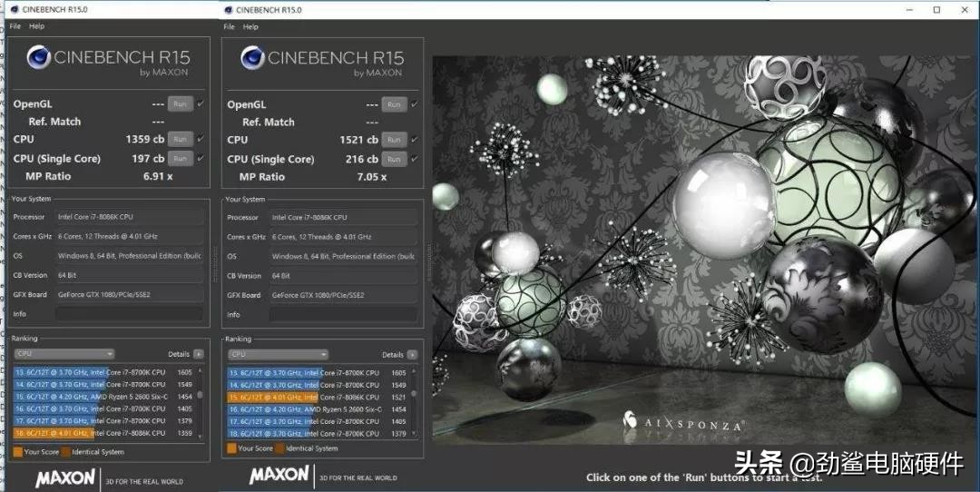Click MAXON logo in right window footer

(279, 475)
